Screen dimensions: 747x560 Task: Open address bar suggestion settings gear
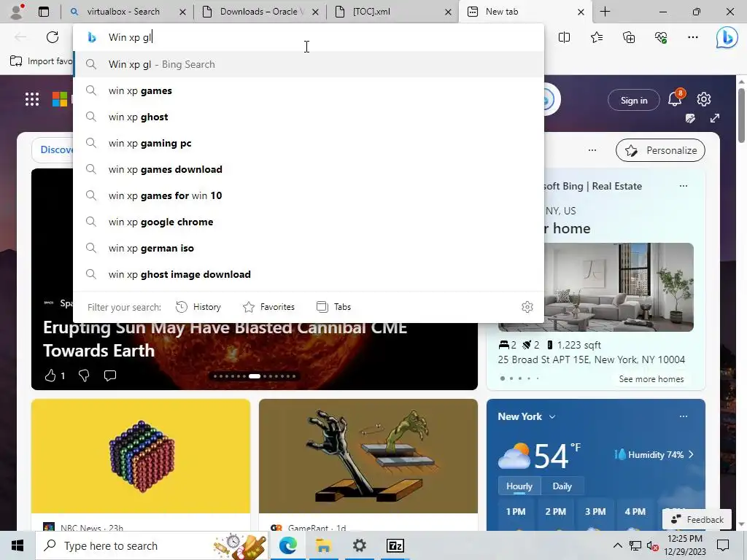(x=527, y=307)
